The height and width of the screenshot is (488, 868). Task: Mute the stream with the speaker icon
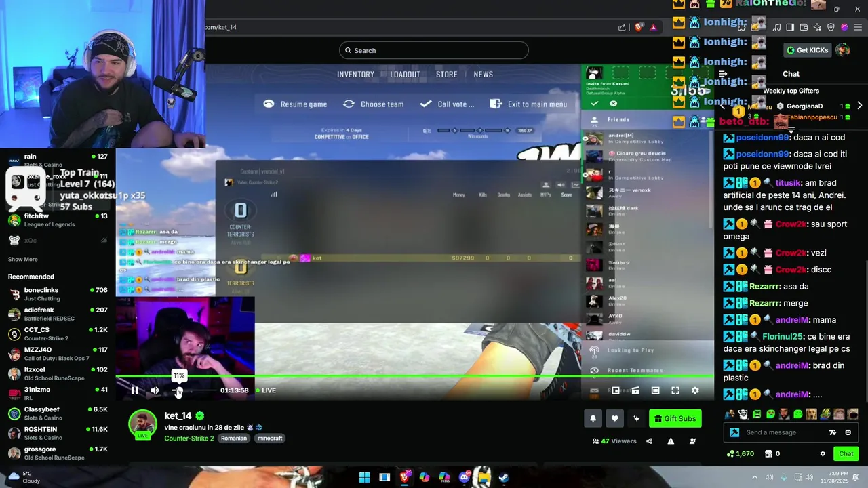[155, 390]
